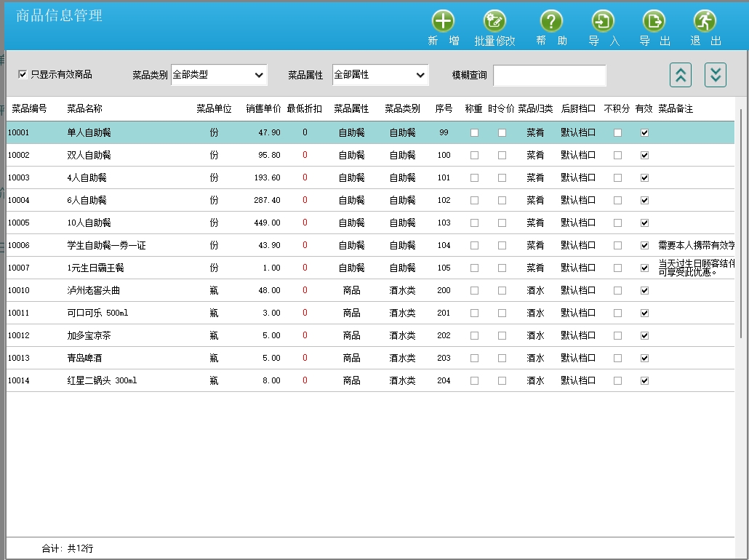Select the 学生自助餐一券一证 row
The width and height of the screenshot is (749, 560).
(x=106, y=246)
